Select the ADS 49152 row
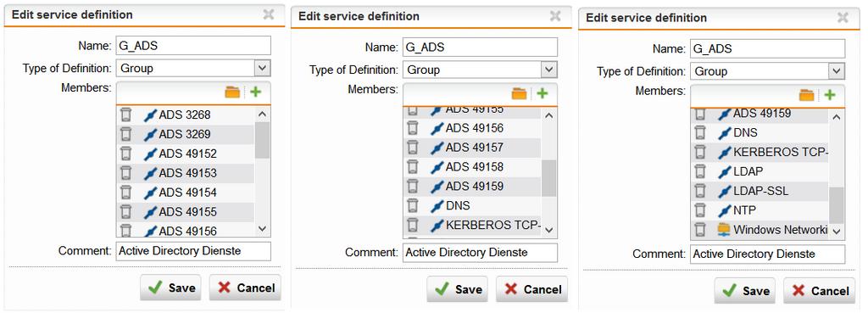 186,154
